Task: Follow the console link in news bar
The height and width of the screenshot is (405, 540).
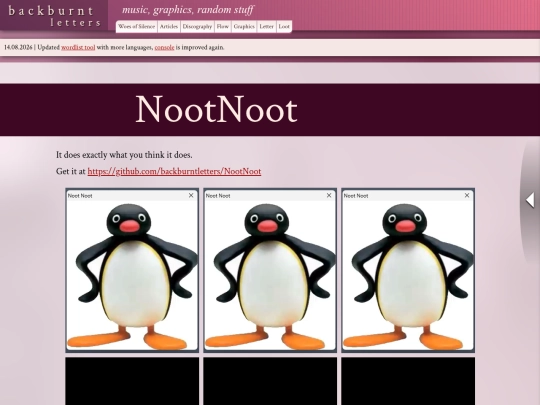Action: [x=164, y=48]
